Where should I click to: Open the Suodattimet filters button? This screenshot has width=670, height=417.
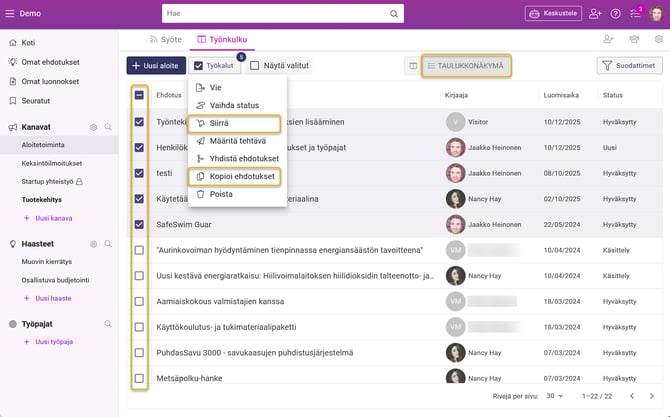tap(629, 65)
